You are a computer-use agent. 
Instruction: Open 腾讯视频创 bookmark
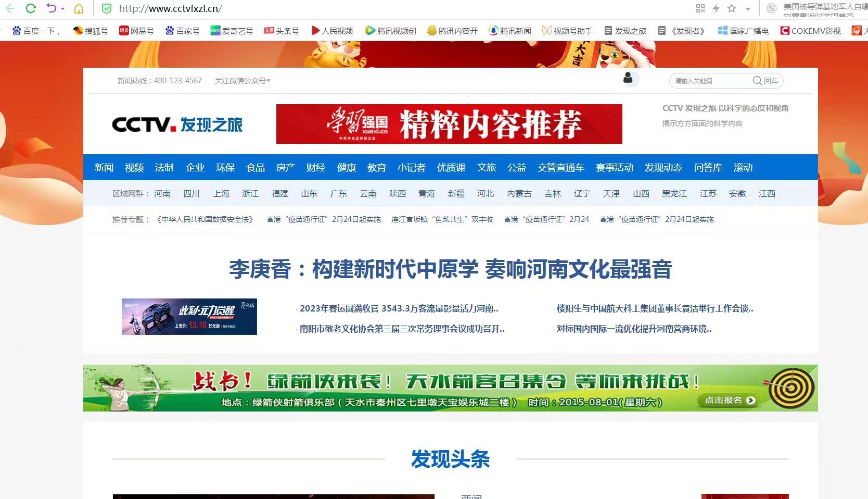click(x=391, y=31)
